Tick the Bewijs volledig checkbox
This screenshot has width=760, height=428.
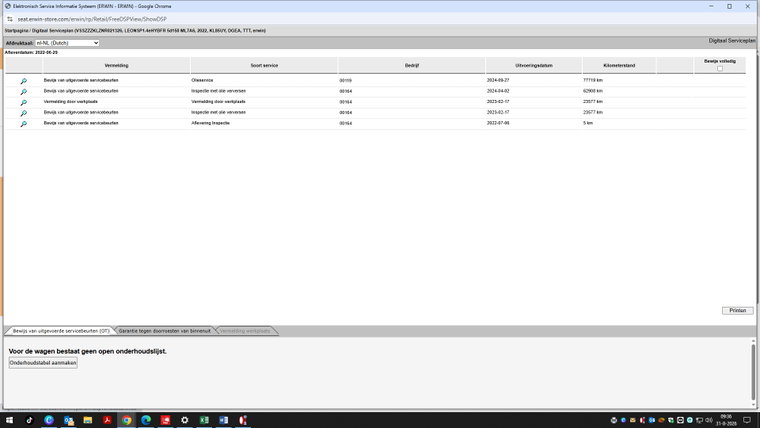click(x=720, y=68)
